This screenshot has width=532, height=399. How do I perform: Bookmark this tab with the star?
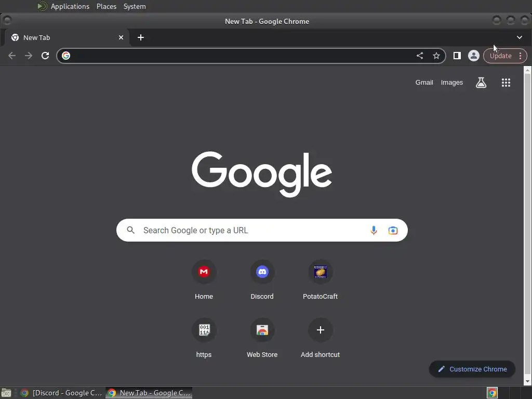click(x=436, y=56)
